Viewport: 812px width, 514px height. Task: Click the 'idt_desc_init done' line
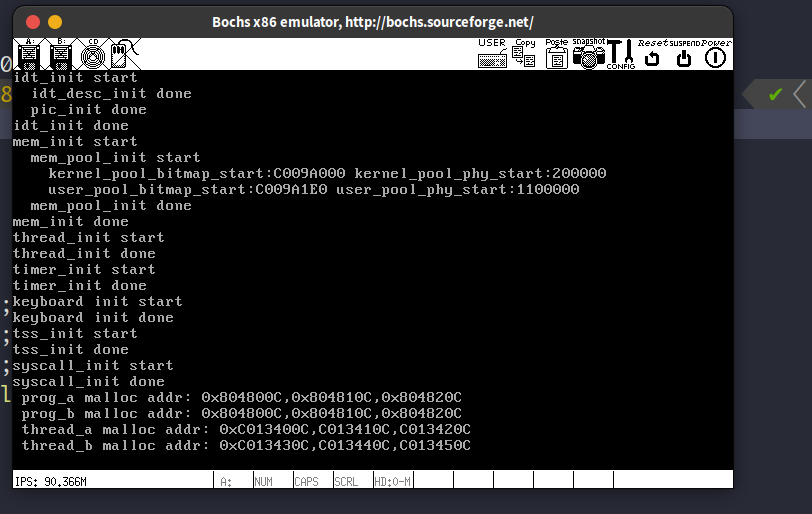click(111, 94)
